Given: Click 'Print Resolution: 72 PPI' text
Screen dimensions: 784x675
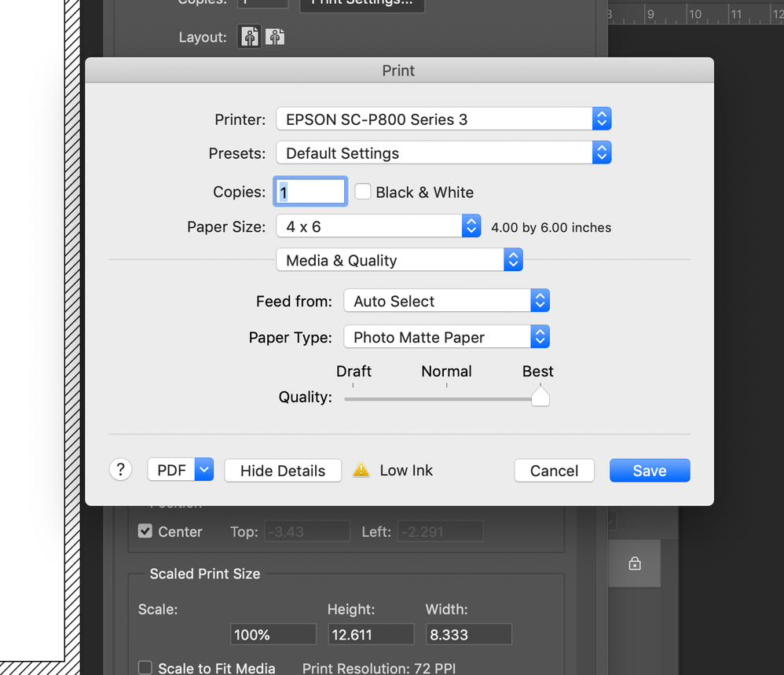Looking at the screenshot, I should click(379, 668).
